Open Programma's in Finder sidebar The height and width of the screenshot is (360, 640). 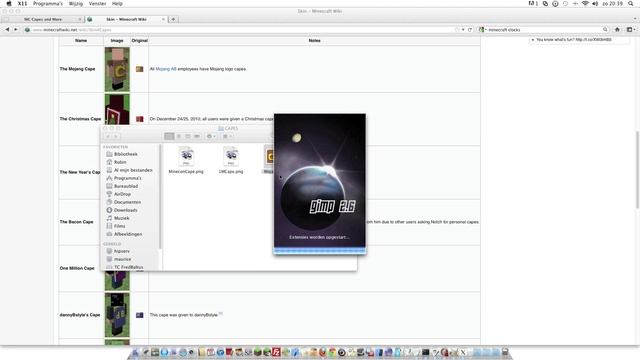127,178
